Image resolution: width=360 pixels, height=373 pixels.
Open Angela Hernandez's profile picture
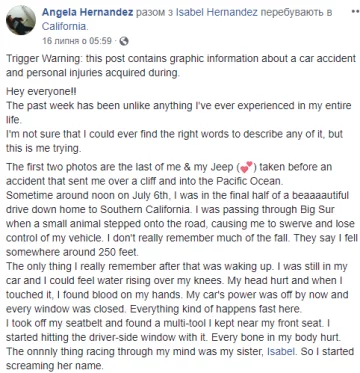coord(21,20)
